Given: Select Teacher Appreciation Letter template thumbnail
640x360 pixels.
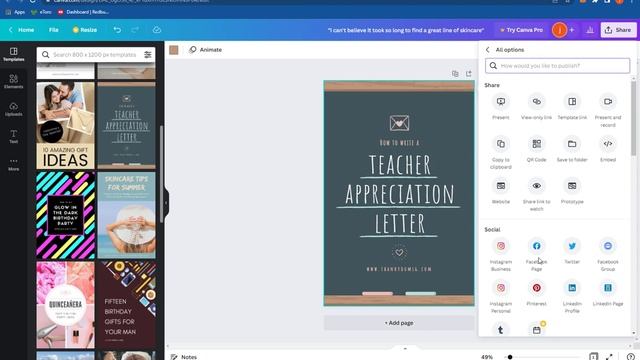Looking at the screenshot, I should (x=127, y=126).
